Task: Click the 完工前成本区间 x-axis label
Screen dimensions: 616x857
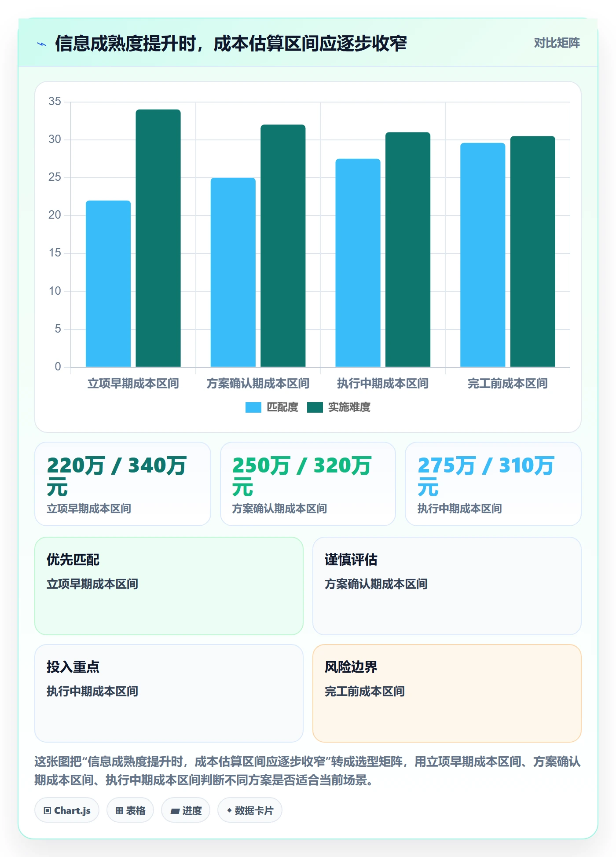Action: pyautogui.click(x=508, y=384)
